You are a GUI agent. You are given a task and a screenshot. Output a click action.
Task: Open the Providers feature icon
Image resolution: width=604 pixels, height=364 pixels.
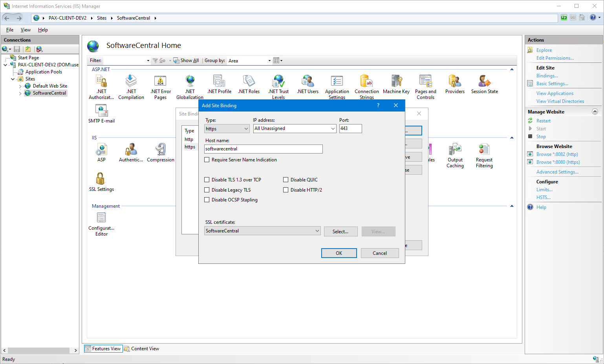point(455,82)
